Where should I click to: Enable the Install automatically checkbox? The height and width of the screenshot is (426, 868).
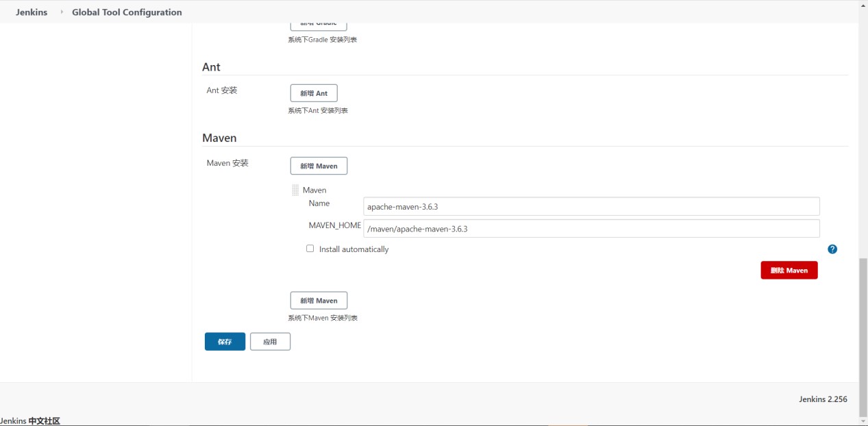(310, 249)
